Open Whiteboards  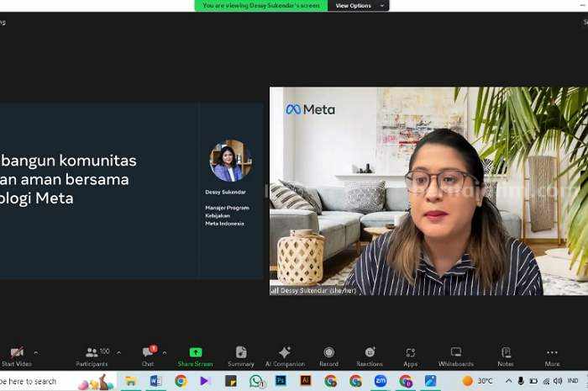[x=456, y=357]
